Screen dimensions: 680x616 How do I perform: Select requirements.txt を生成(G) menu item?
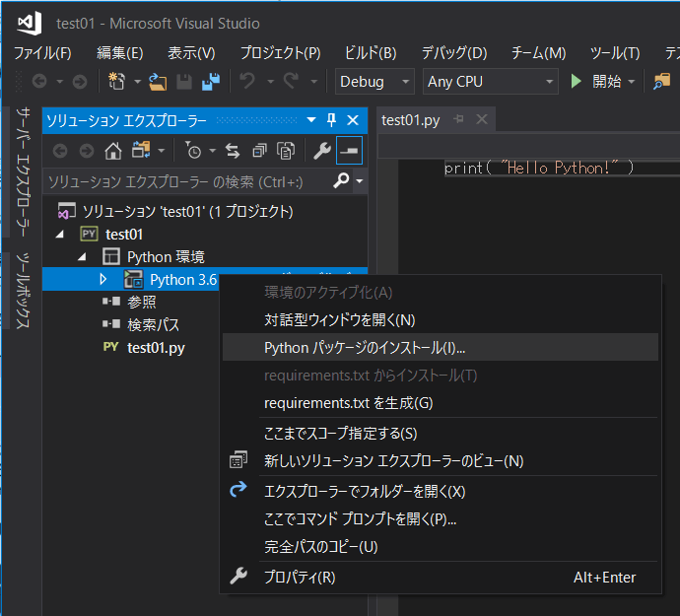[441, 402]
